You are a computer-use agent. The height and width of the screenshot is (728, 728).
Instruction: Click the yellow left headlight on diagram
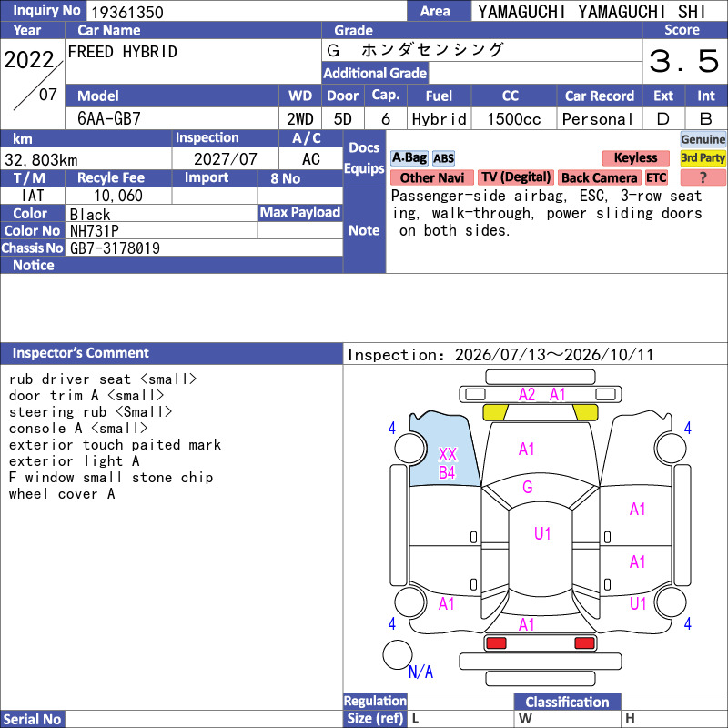[x=495, y=412]
